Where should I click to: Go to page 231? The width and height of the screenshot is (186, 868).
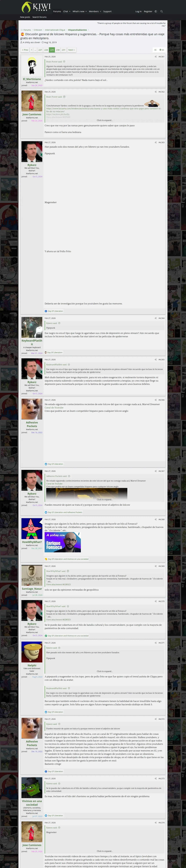[x=63, y=50]
